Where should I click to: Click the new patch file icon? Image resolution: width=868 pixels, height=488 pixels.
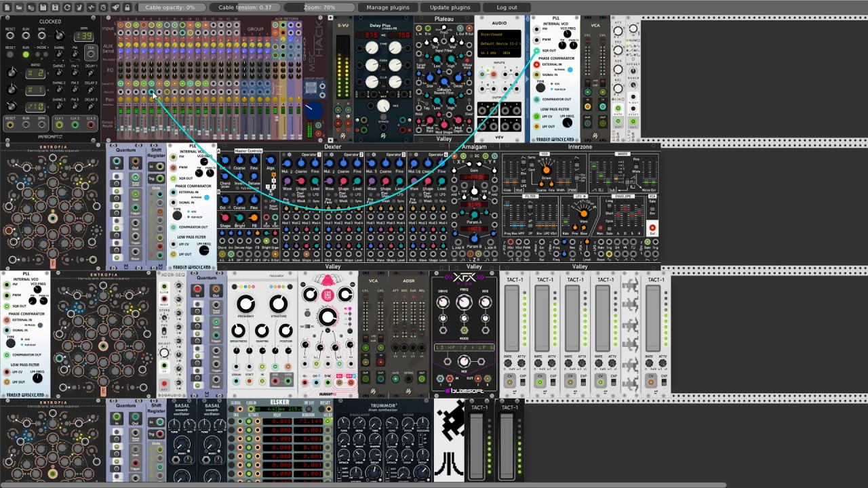[x=8, y=7]
